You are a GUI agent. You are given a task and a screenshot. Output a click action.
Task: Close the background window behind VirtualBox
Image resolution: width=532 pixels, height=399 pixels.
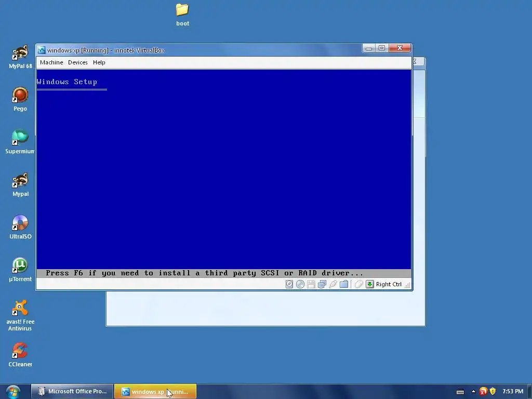[418, 61]
